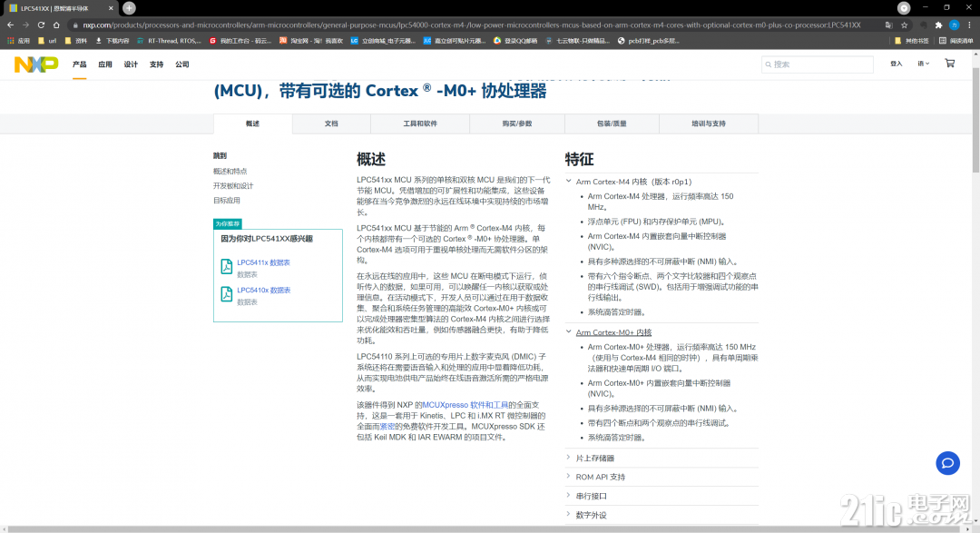Open the browser profile avatar
This screenshot has height=533, width=980.
click(x=954, y=25)
